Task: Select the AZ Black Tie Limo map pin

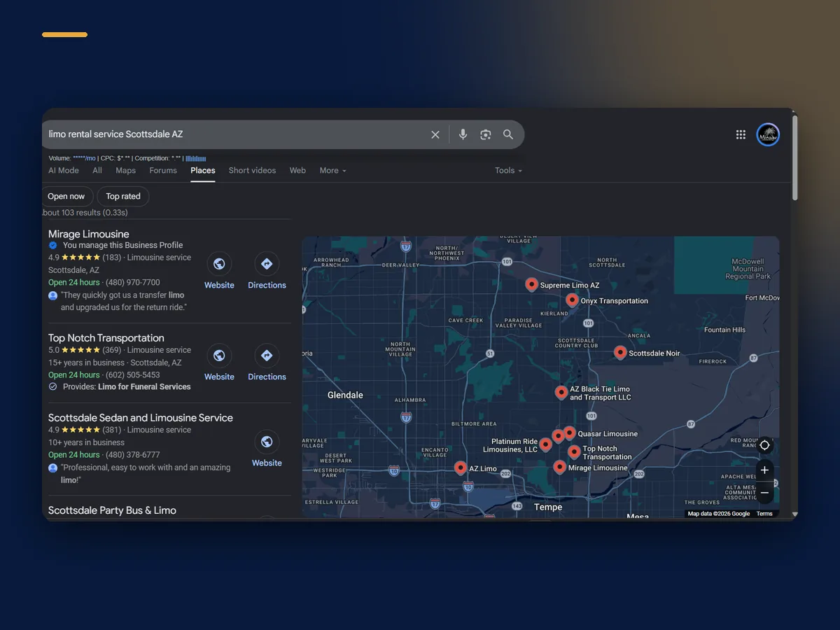Action: 561,392
